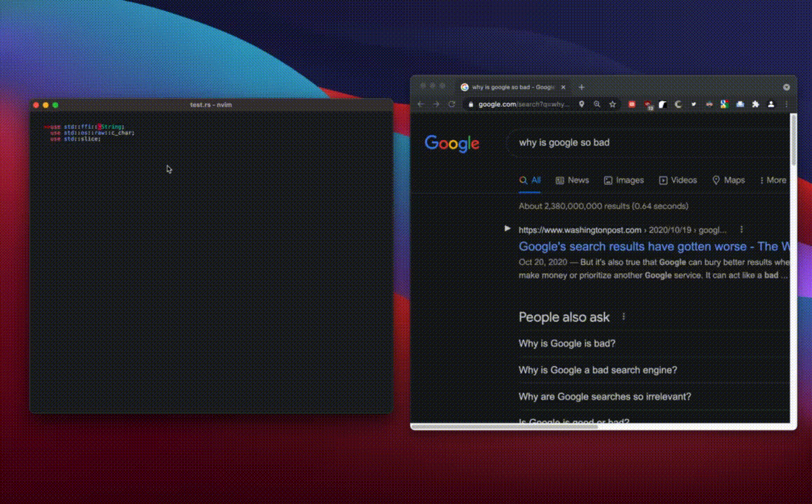Open the Chrome extensions puzzle icon
812x504 pixels.
pos(755,104)
